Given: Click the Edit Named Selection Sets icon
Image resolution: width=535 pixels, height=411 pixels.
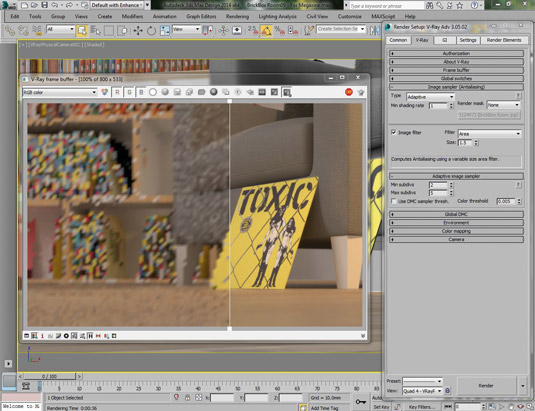Looking at the screenshot, I should (x=308, y=30).
